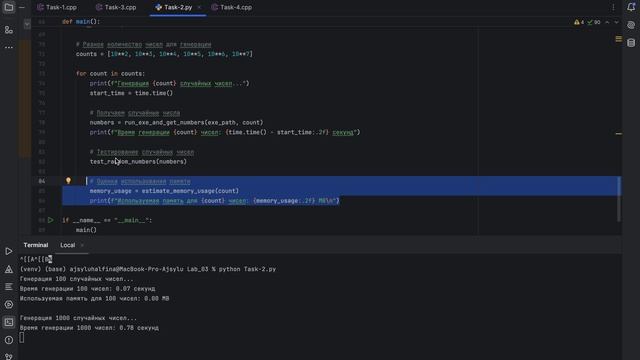The image size is (640, 360).
Task: Open the Structure tool window icon
Action: [9, 30]
